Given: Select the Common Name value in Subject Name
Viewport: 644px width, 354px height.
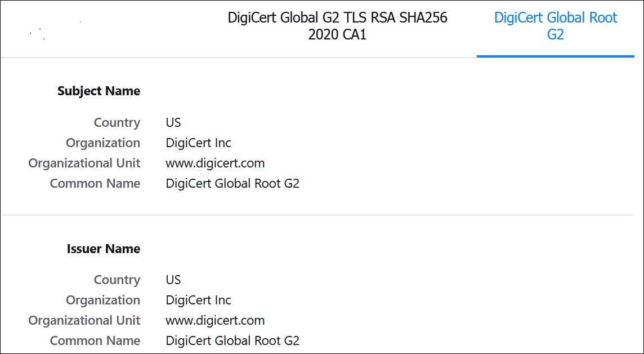Looking at the screenshot, I should point(232,183).
